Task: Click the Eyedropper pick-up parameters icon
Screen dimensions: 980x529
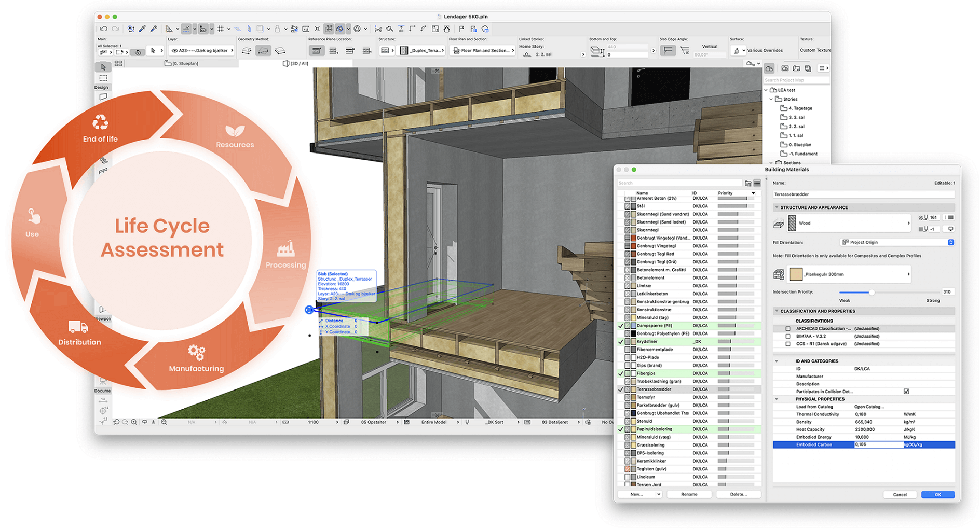Action: [141, 29]
